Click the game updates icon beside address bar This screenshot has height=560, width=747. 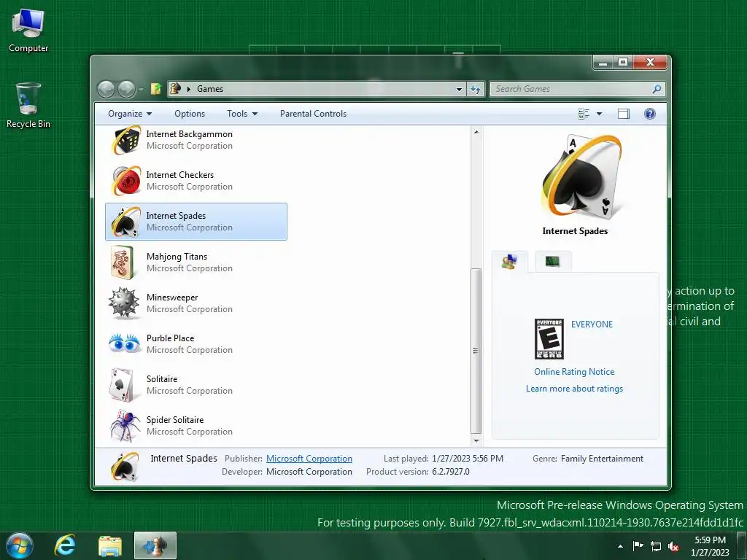click(x=156, y=88)
